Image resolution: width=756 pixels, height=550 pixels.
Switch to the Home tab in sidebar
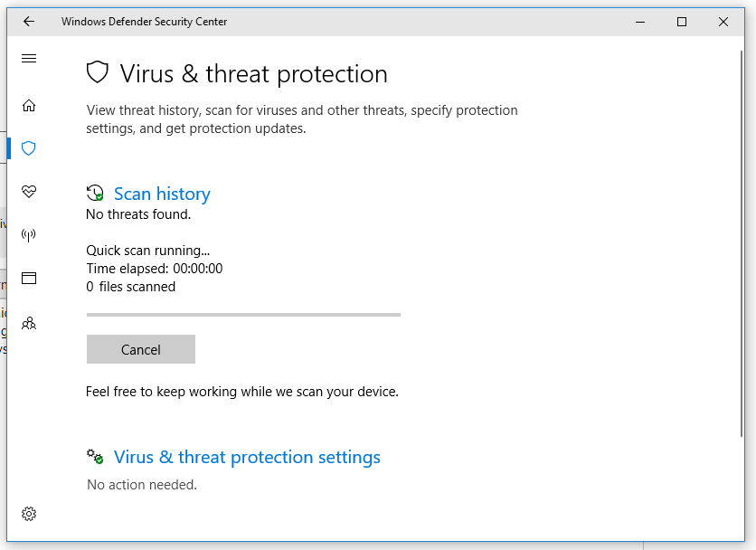(x=28, y=105)
